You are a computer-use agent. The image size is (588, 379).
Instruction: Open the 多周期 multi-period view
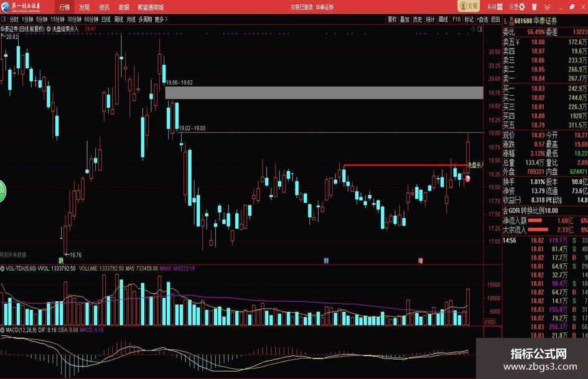(145, 19)
